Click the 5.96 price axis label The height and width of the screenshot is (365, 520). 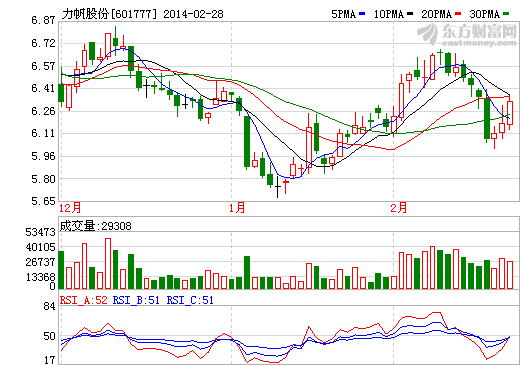pos(43,156)
